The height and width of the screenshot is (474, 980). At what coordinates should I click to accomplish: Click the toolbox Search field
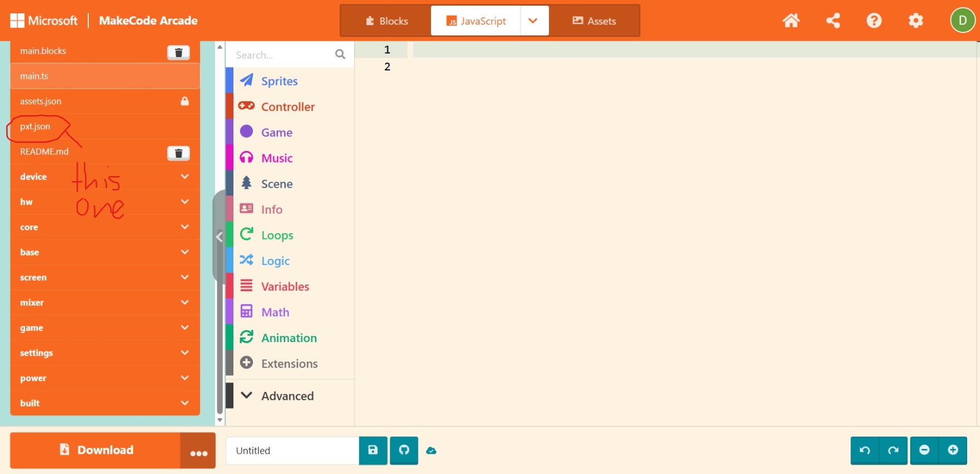point(282,55)
